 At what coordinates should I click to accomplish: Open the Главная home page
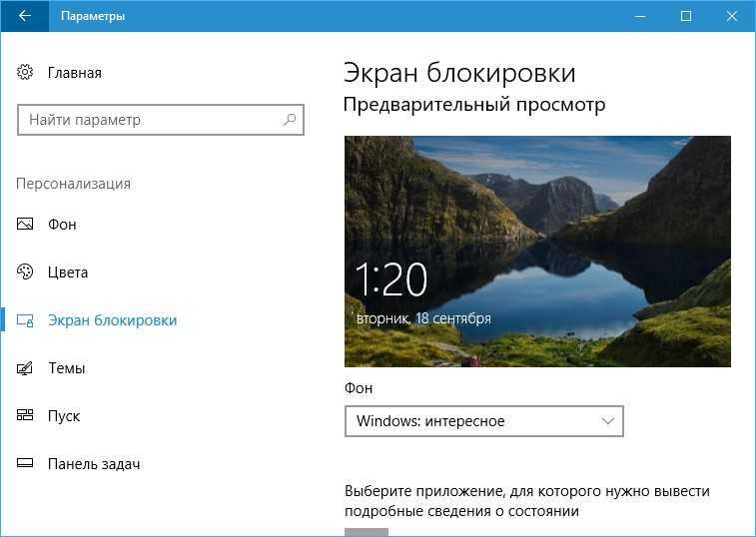(75, 73)
